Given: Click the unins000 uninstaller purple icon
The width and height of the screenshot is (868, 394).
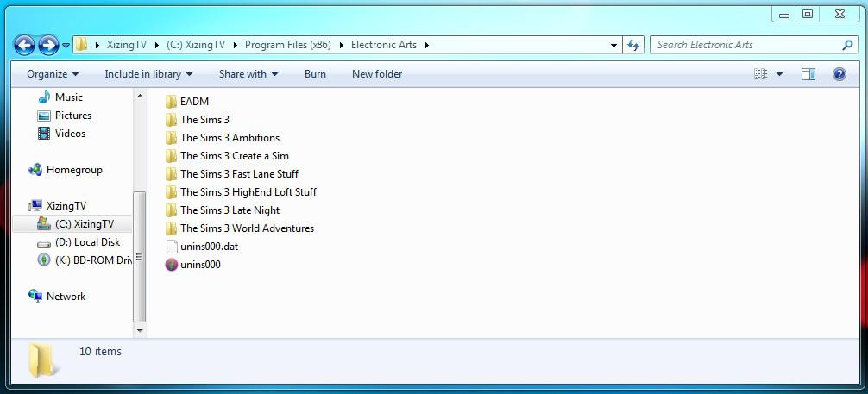Looking at the screenshot, I should click(172, 265).
